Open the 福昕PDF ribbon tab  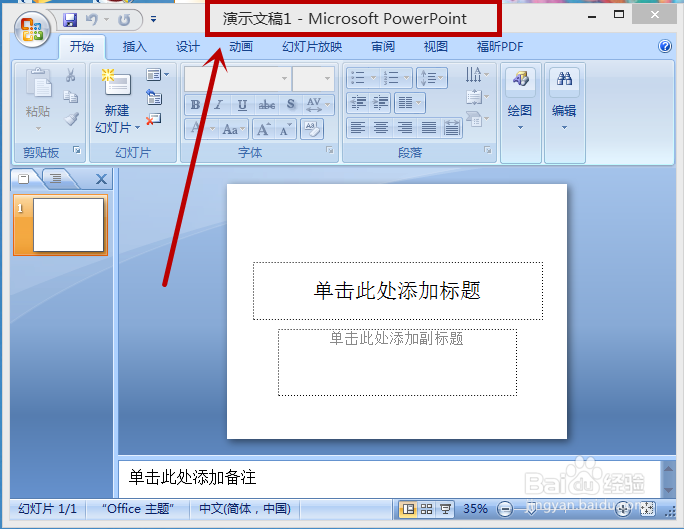tap(500, 46)
